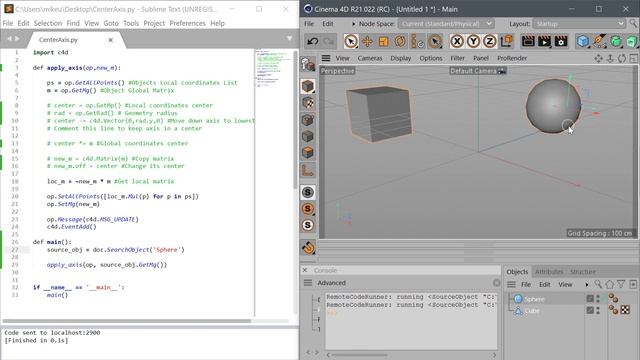The width and height of the screenshot is (640, 360).
Task: Open Sublime Text Preferences menu
Action: tap(187, 23)
